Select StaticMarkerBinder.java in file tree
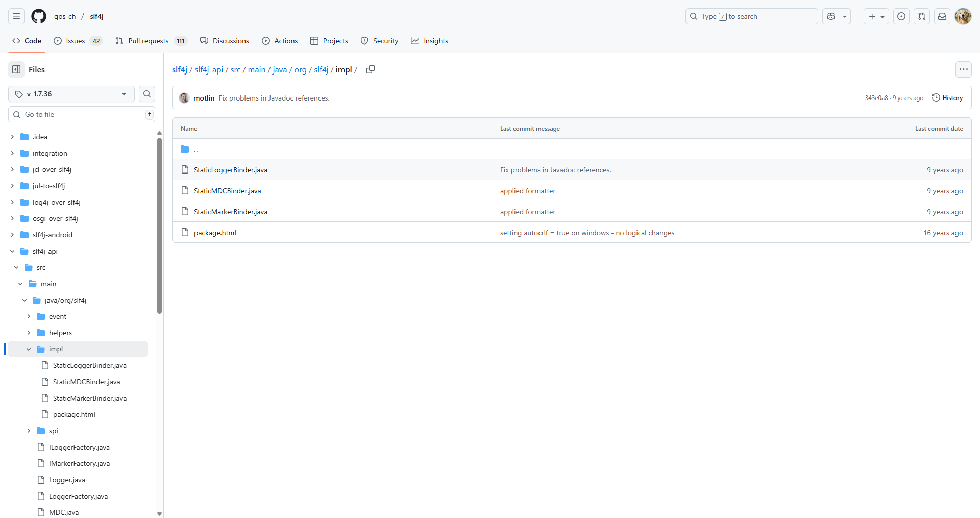Screen dimensions: 980x518 pos(90,398)
